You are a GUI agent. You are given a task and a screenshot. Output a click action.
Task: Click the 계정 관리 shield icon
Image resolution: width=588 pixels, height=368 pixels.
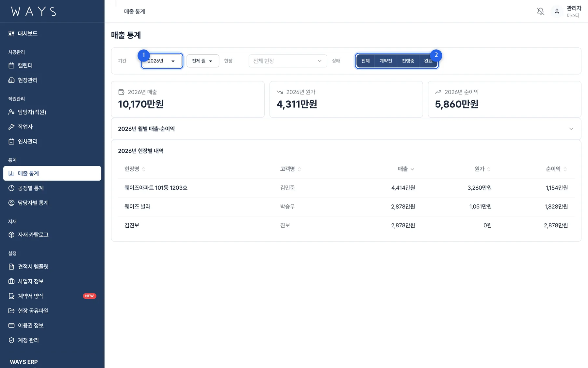(11, 340)
